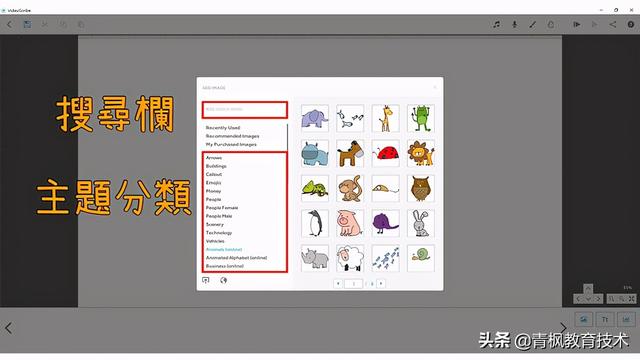The height and width of the screenshot is (360, 640).
Task: Open the help question mark icon
Action: 631,24
